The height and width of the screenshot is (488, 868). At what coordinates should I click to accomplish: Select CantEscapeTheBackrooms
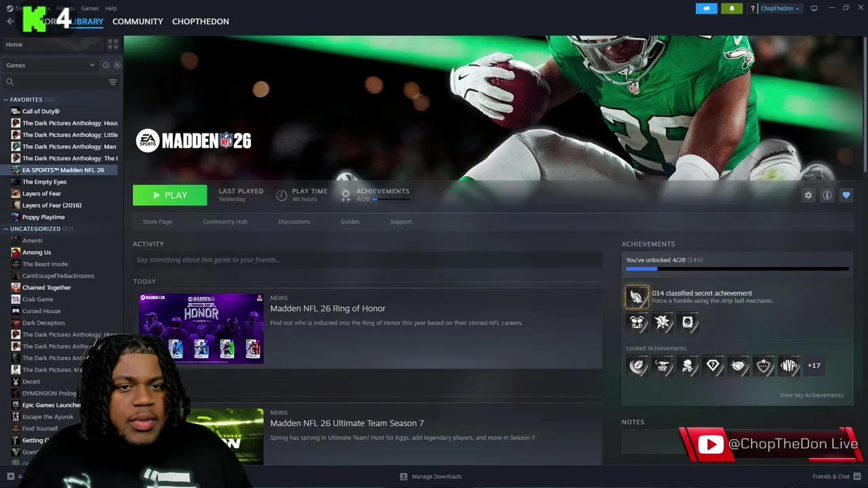[x=58, y=276]
